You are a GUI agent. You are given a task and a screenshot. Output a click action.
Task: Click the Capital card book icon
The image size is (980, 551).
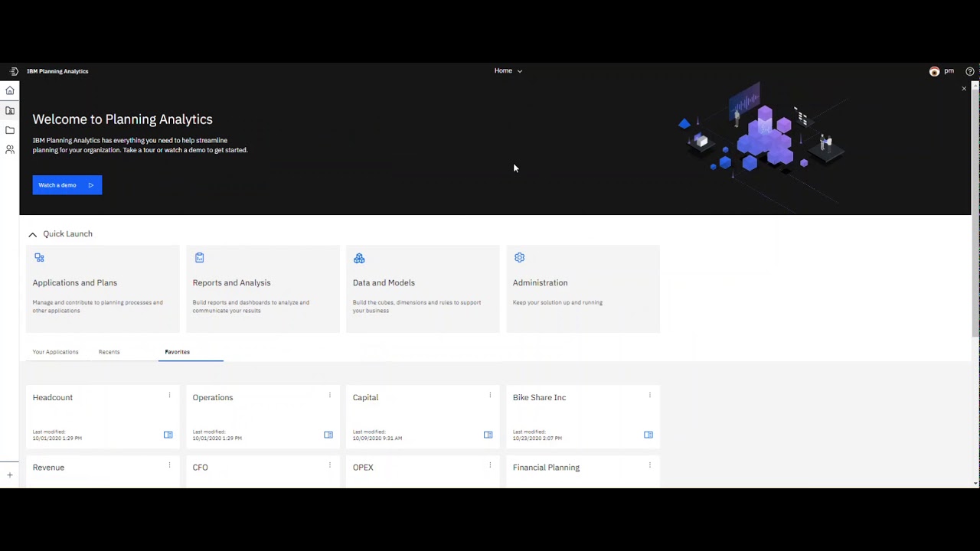488,435
